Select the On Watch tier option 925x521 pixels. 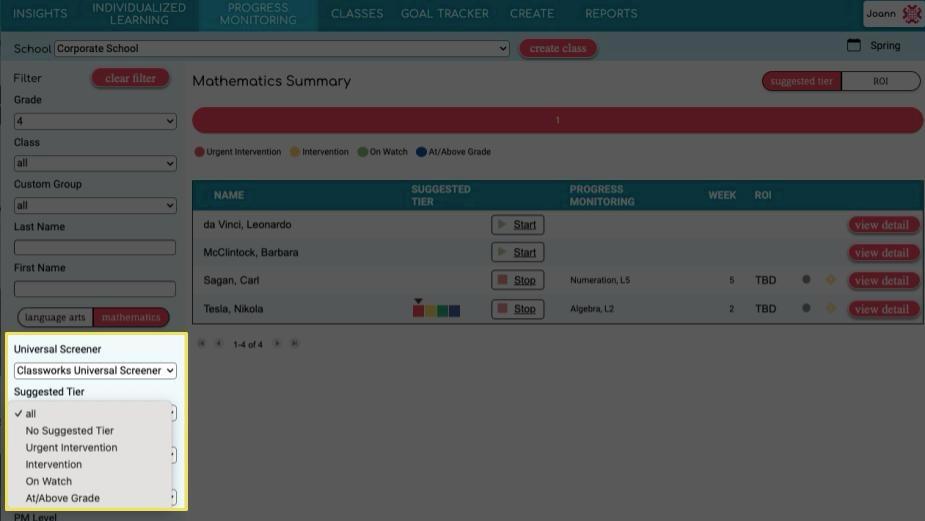pos(48,481)
